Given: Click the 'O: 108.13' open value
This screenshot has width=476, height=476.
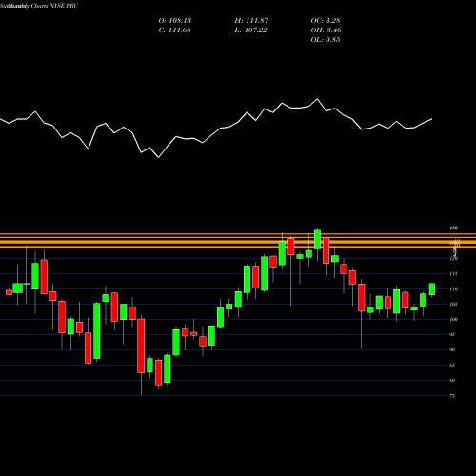Looking at the screenshot, I should [x=175, y=21].
